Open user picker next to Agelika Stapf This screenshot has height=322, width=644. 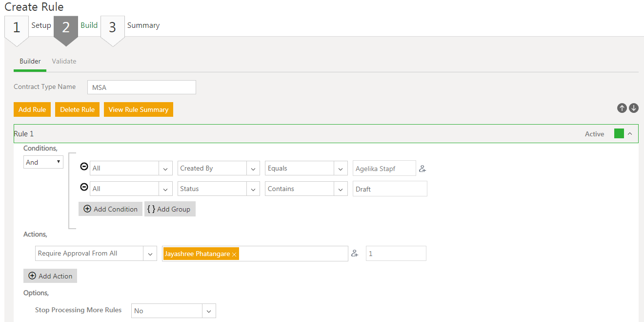point(423,169)
